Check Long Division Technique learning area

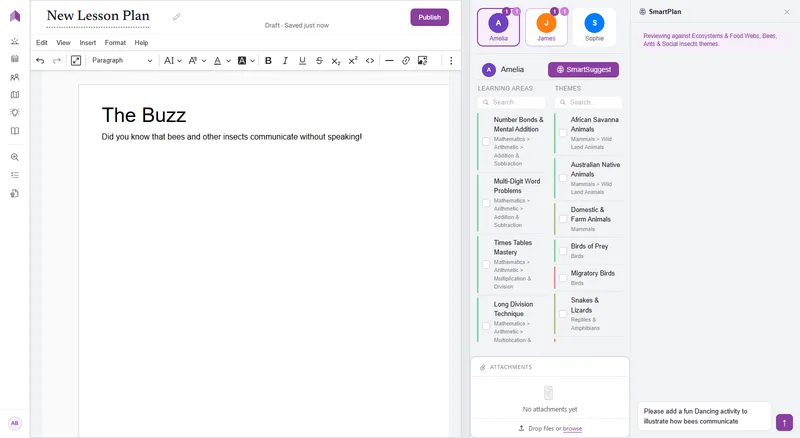click(486, 326)
